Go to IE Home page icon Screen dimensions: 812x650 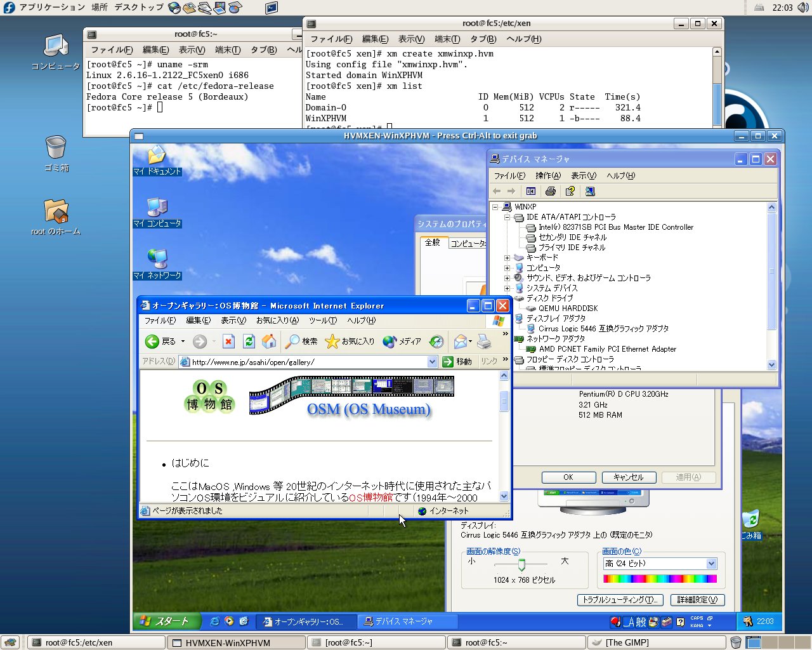click(269, 342)
